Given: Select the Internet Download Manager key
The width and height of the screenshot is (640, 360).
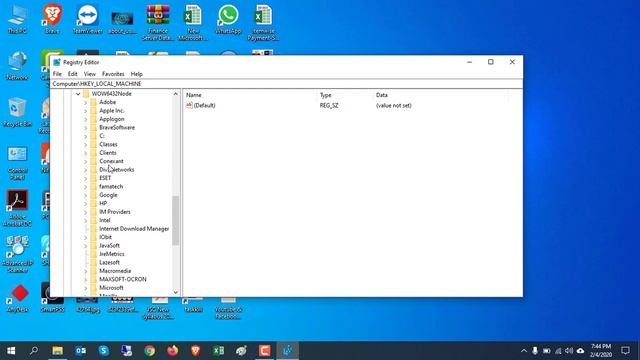Looking at the screenshot, I should [x=134, y=229].
